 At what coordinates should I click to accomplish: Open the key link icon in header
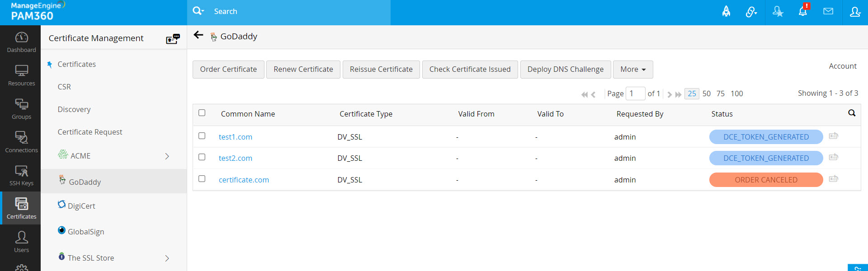(751, 12)
